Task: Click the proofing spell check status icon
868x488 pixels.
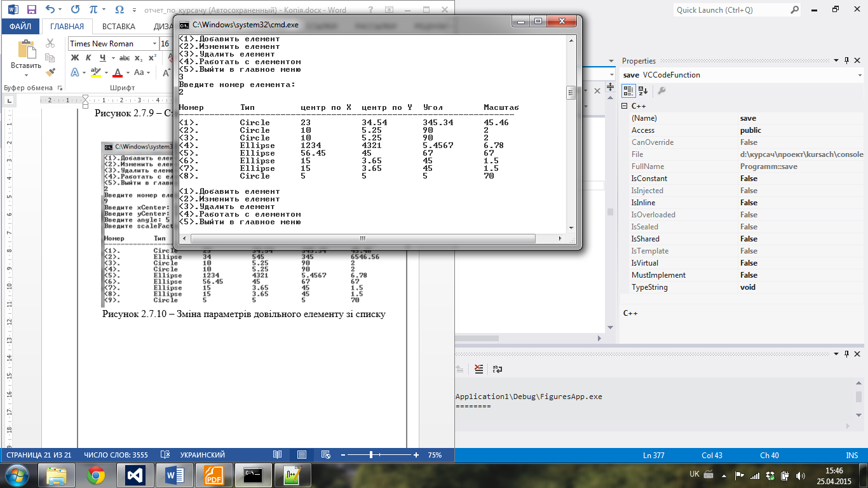Action: pyautogui.click(x=165, y=455)
